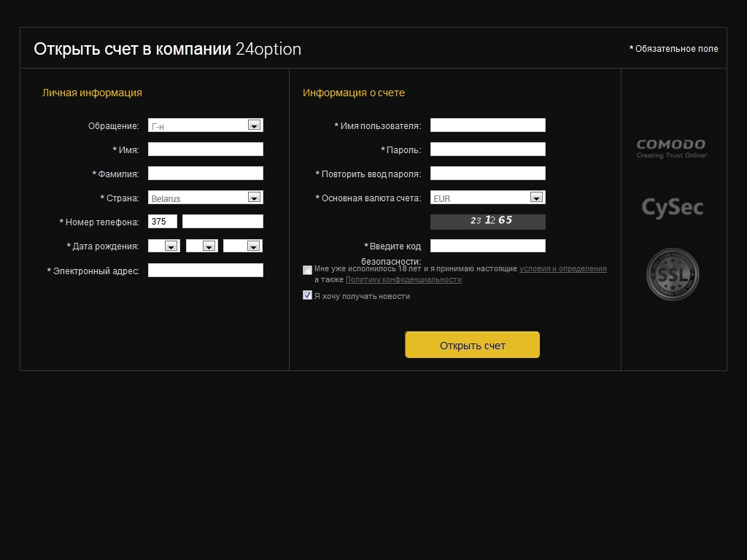Click the security code input field

point(487,246)
